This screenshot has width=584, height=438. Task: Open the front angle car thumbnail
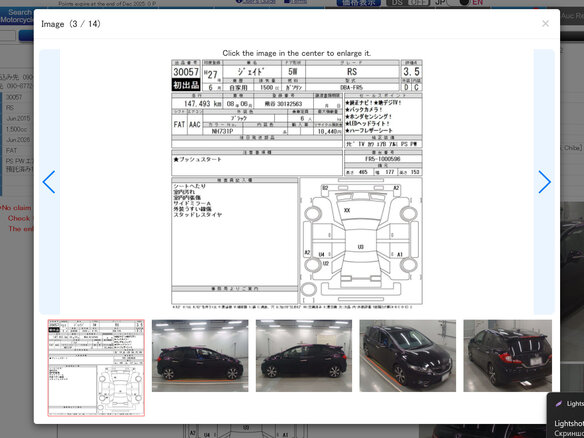click(407, 356)
